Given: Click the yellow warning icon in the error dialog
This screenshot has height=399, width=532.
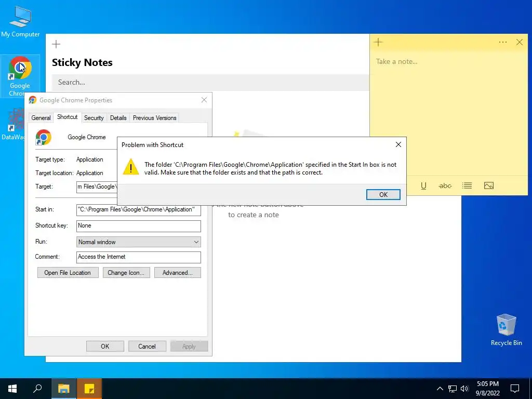Looking at the screenshot, I should pos(130,167).
